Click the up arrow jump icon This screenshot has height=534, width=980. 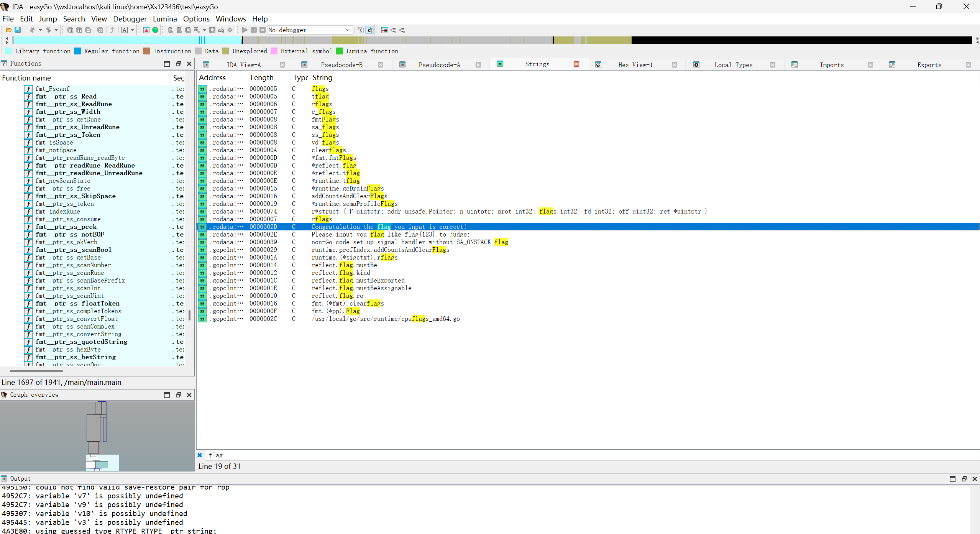coord(112,30)
